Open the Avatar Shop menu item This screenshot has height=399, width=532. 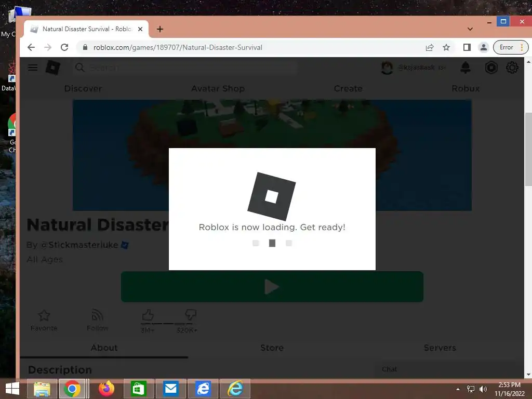(218, 88)
